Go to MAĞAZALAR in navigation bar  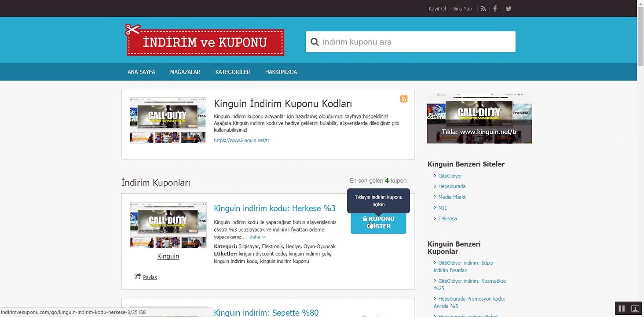pos(185,72)
